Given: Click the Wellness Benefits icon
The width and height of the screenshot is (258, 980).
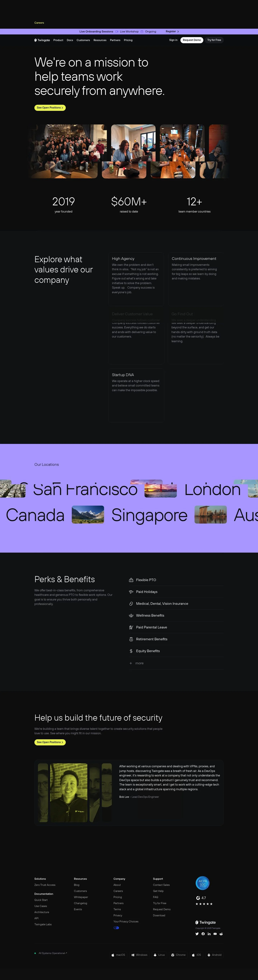Looking at the screenshot, I should pyautogui.click(x=131, y=615).
